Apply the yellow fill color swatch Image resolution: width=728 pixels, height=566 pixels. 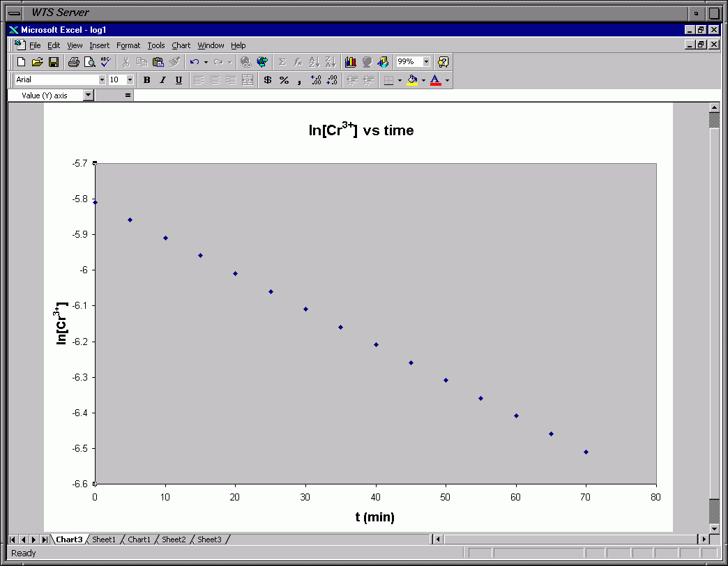tap(412, 80)
